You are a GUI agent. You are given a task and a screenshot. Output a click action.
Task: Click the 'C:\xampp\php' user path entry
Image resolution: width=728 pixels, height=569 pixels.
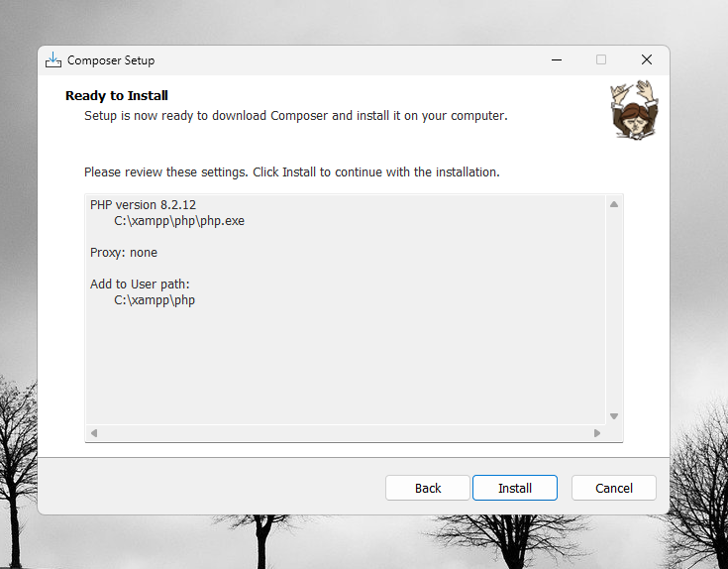pos(155,300)
